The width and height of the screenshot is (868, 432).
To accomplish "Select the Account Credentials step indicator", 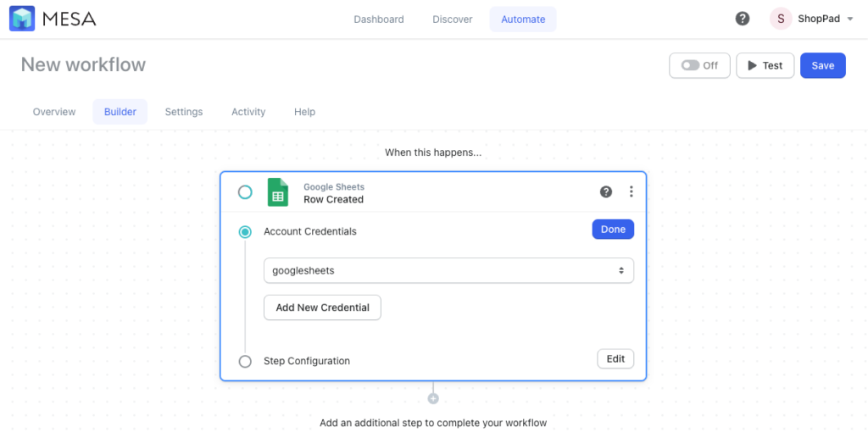I will click(245, 232).
